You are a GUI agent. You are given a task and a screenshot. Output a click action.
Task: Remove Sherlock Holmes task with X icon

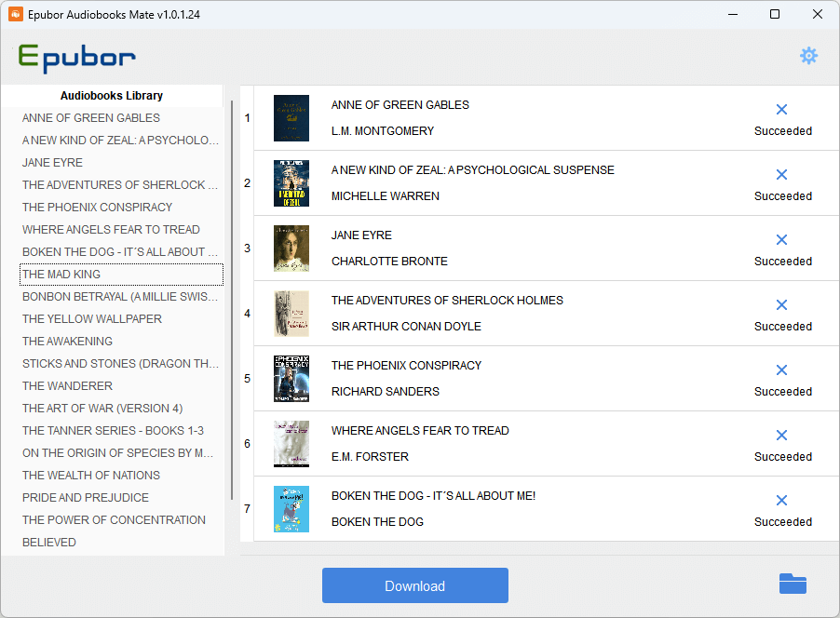(781, 304)
